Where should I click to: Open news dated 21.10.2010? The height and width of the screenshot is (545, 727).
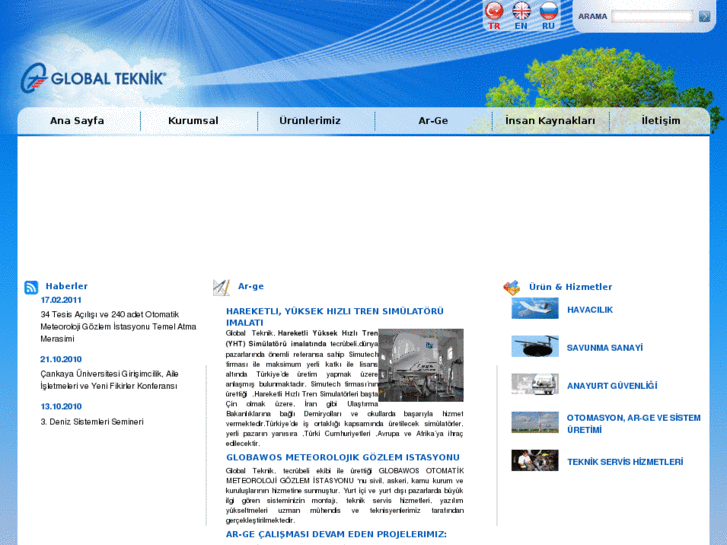pyautogui.click(x=61, y=359)
